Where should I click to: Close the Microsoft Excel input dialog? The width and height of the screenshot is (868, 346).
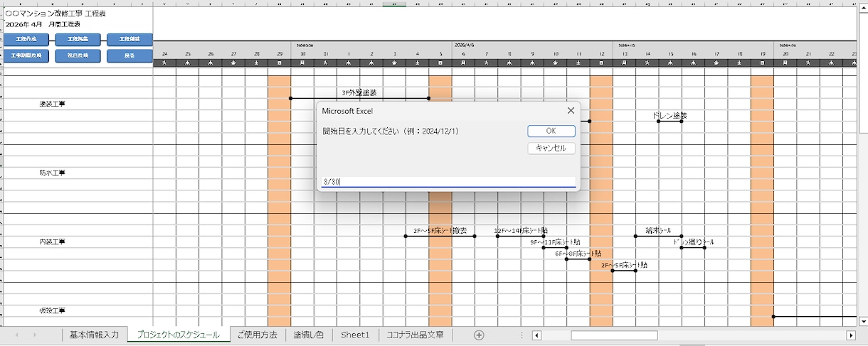tap(571, 111)
